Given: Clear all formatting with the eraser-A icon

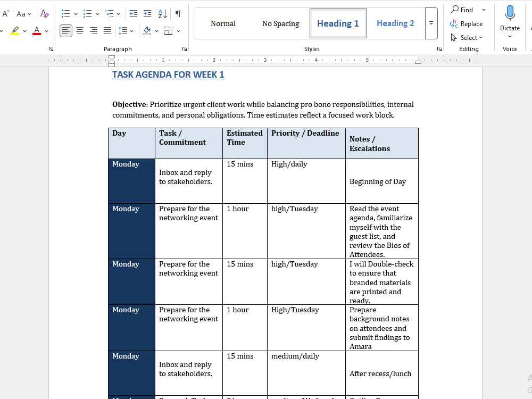Looking at the screenshot, I should pos(45,14).
